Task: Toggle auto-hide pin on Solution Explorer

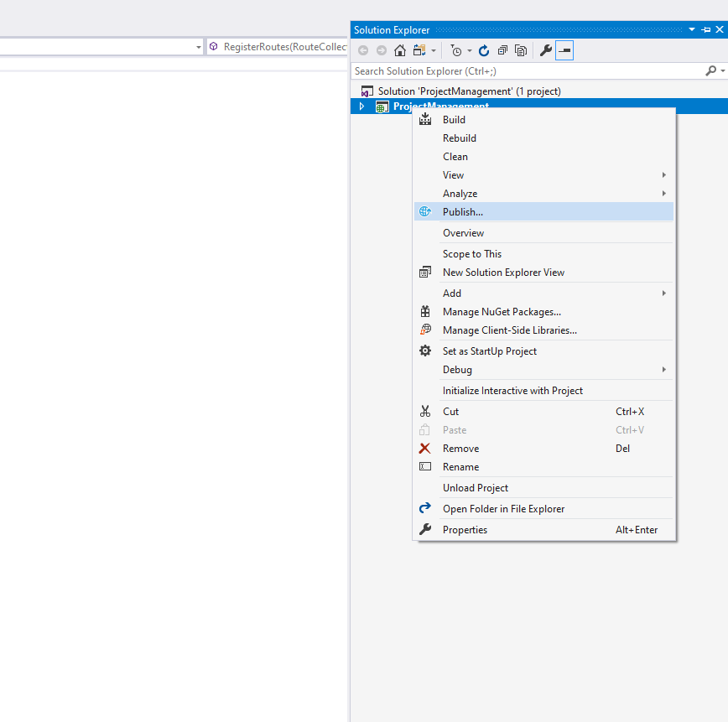Action: click(x=705, y=30)
